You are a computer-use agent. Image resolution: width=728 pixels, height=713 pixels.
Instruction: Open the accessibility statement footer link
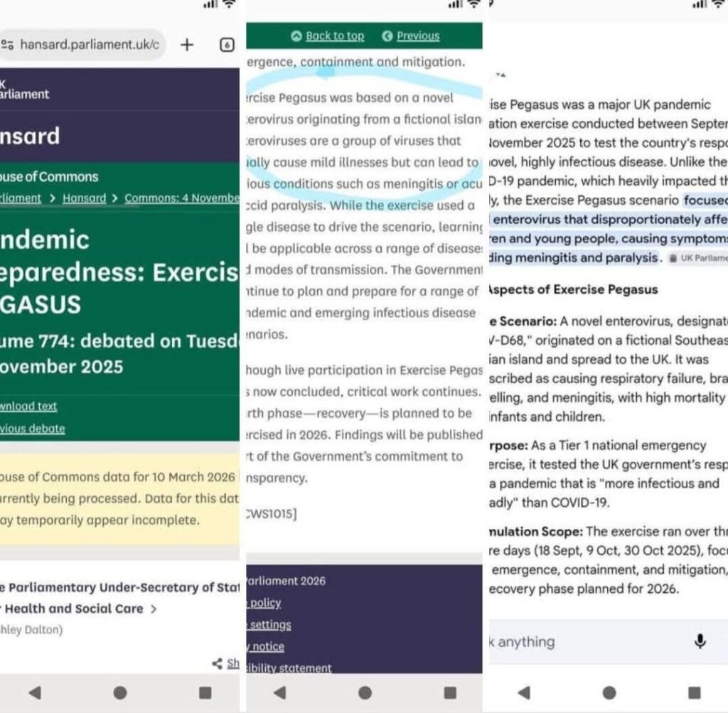tap(289, 668)
